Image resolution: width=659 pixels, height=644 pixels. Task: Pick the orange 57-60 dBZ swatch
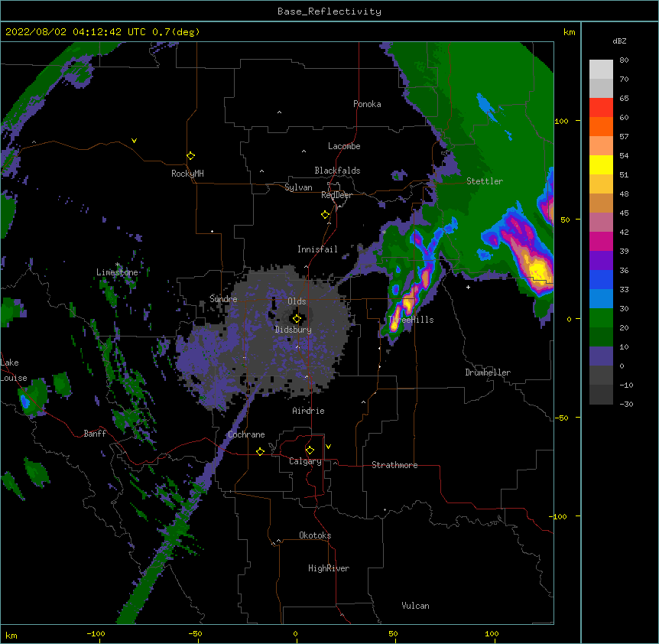[601, 127]
